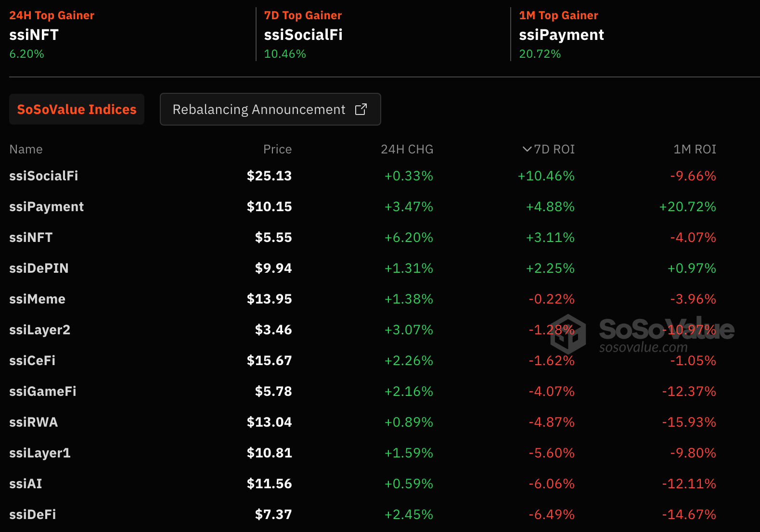
Task: Click the +20.72% 1M ROI in ssiPayment row
Action: coord(688,206)
